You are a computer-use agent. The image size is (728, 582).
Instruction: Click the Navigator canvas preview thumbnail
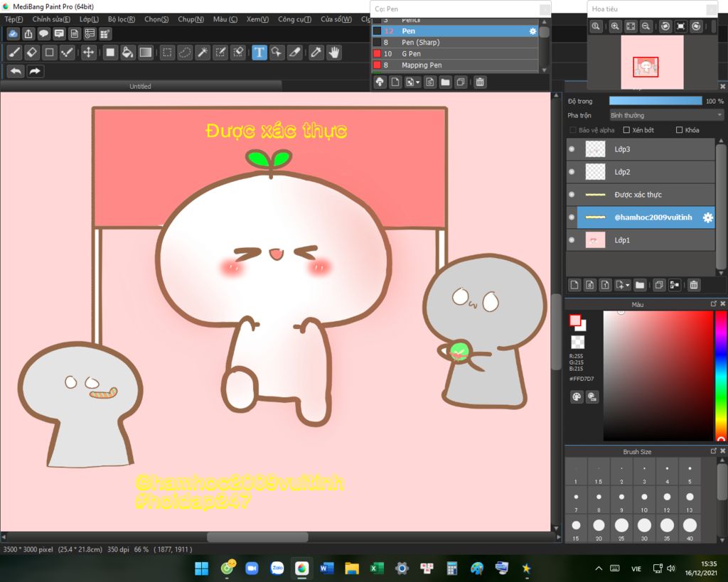(653, 62)
